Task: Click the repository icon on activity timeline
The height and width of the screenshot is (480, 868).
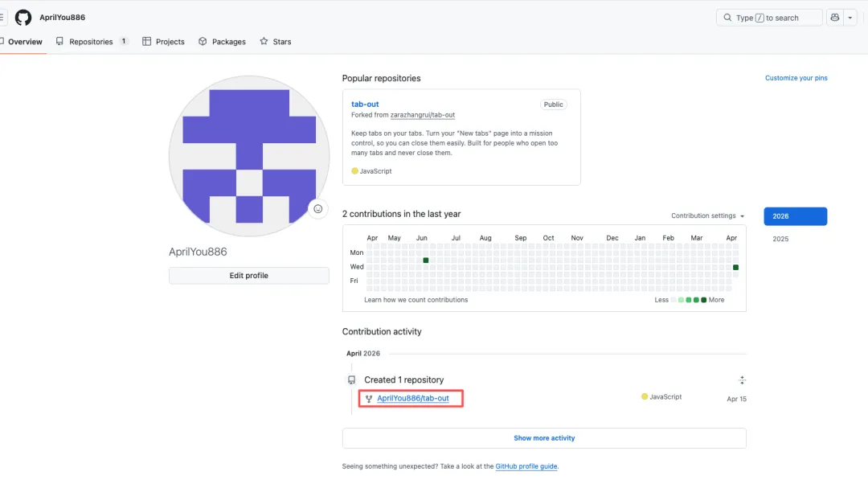Action: click(351, 379)
